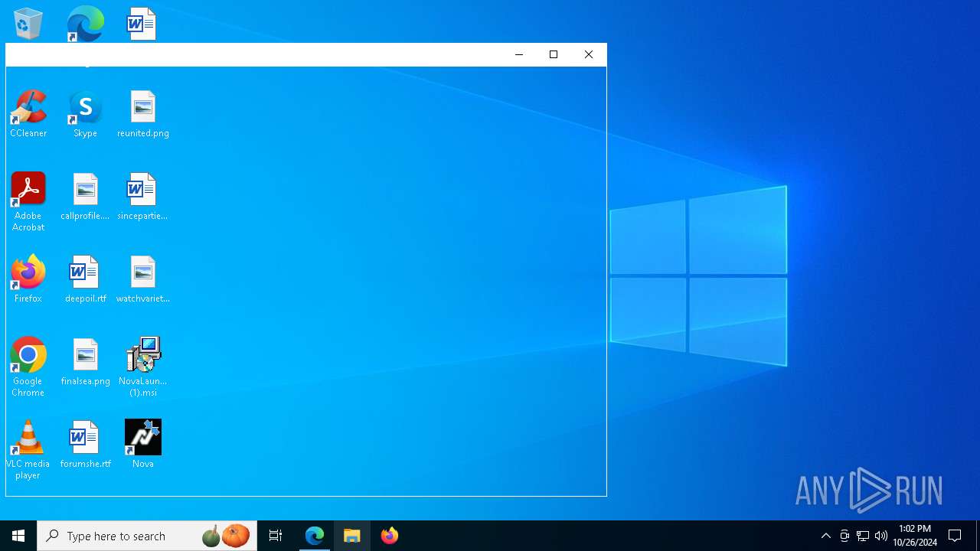Image resolution: width=980 pixels, height=551 pixels.
Task: Select the Firefox desktop shortcut
Action: (28, 279)
